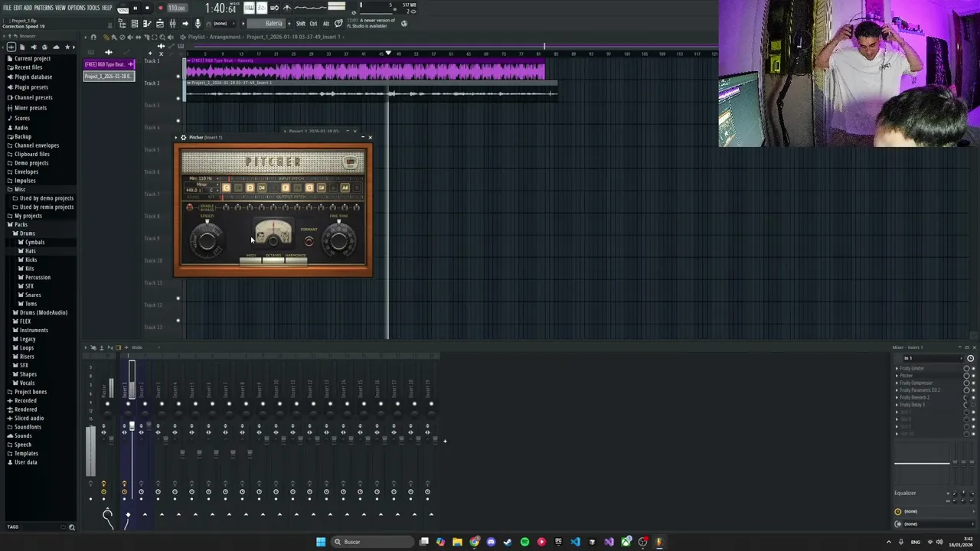Add a pattern with the plus button
Screen dimensions: 980x551
289,24
